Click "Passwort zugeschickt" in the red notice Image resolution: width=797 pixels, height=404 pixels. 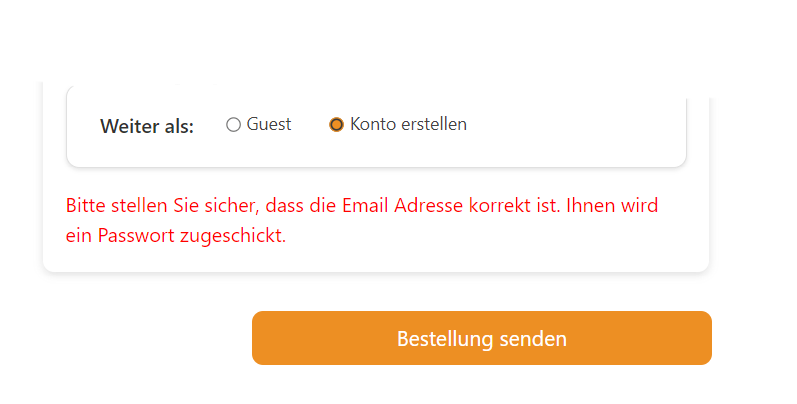(x=189, y=236)
